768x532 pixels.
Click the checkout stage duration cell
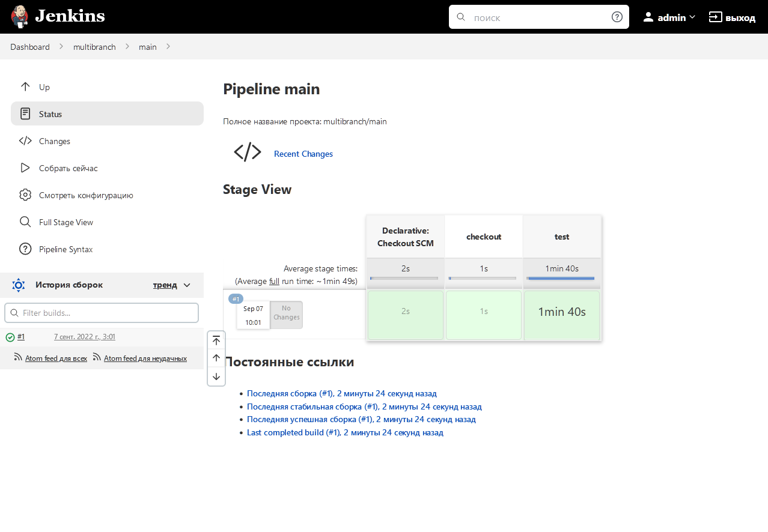pyautogui.click(x=483, y=315)
